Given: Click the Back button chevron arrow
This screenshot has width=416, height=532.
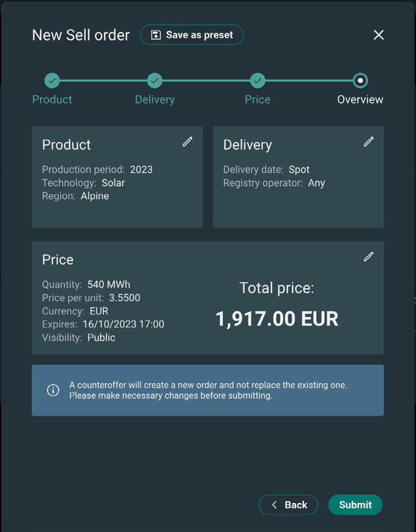Looking at the screenshot, I should coord(275,505).
